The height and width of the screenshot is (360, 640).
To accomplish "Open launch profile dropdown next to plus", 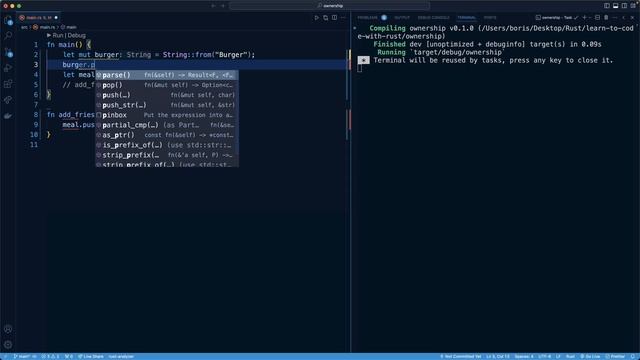I will tap(590, 18).
